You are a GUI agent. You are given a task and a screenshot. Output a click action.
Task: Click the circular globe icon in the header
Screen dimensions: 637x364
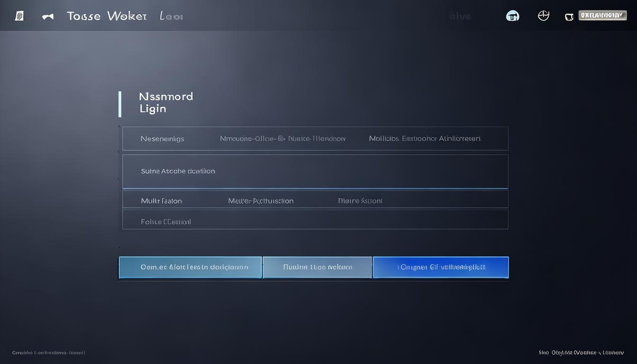pos(543,16)
